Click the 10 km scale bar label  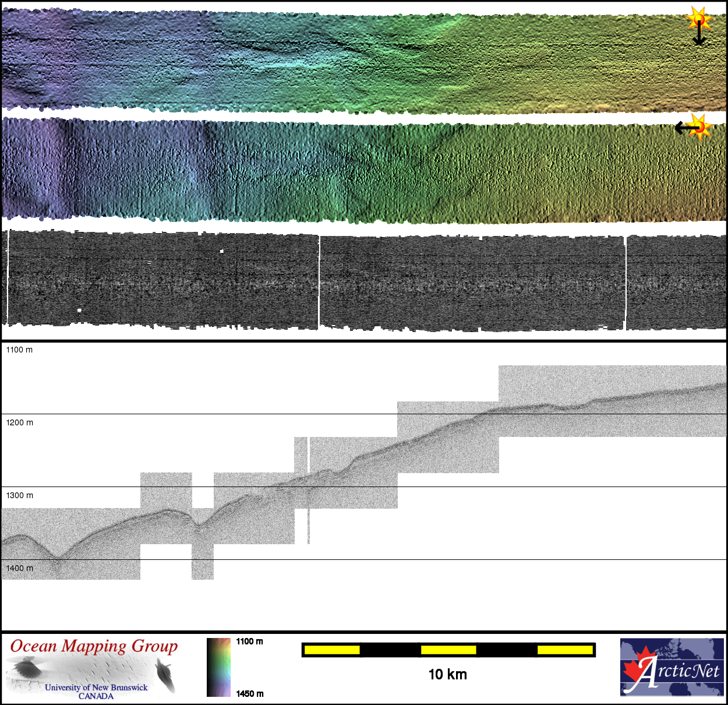pyautogui.click(x=447, y=675)
